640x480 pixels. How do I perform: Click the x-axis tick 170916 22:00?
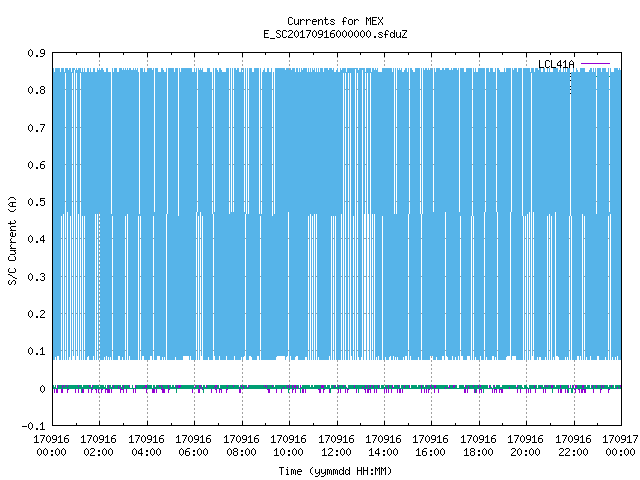[x=573, y=446]
